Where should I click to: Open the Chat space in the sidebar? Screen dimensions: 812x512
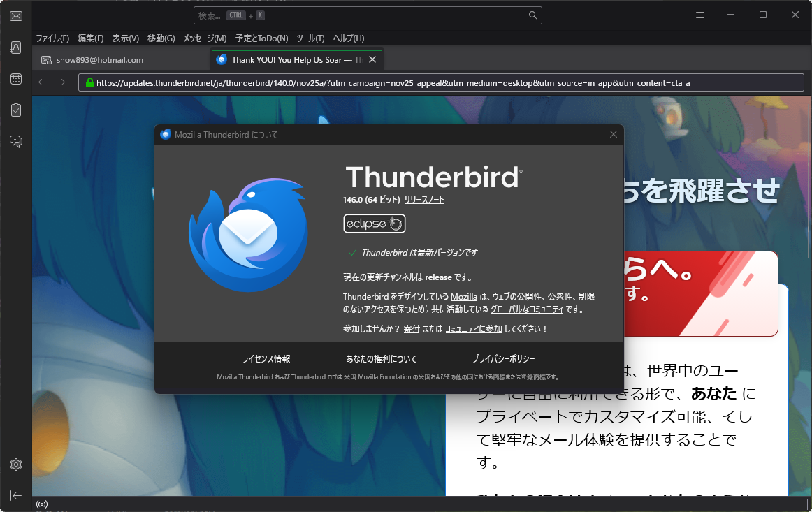15,141
